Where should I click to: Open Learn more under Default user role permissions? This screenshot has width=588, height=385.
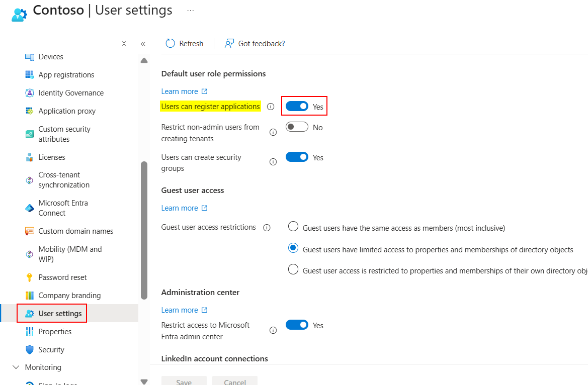[184, 91]
